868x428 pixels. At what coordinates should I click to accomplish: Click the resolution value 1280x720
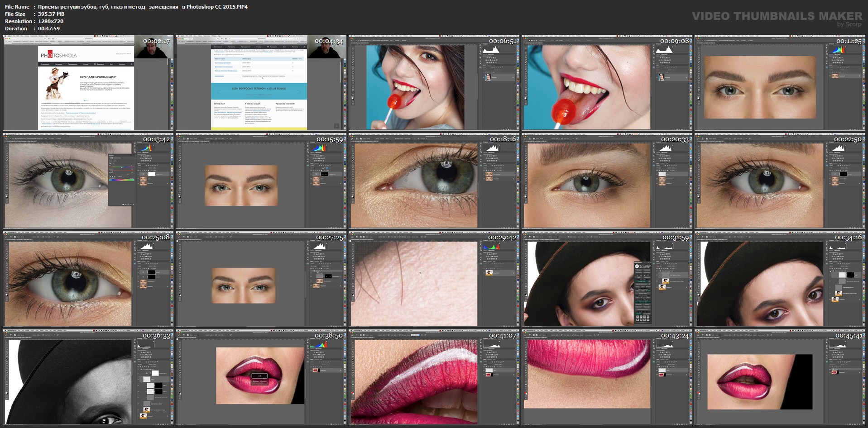tap(51, 21)
